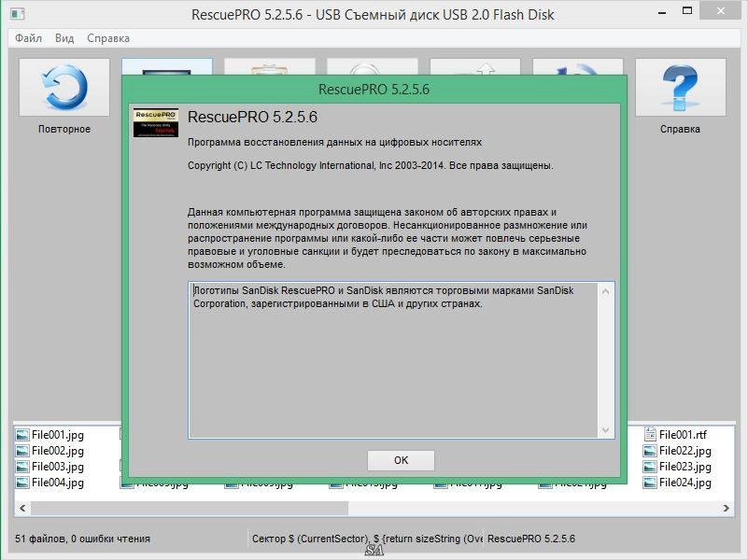Click OK to close the About dialog

401,460
